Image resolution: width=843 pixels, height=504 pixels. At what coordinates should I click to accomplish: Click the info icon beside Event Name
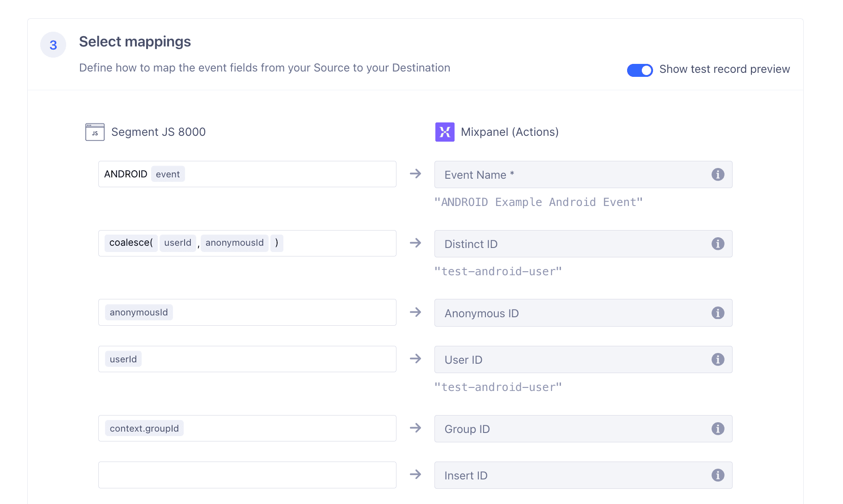tap(718, 174)
